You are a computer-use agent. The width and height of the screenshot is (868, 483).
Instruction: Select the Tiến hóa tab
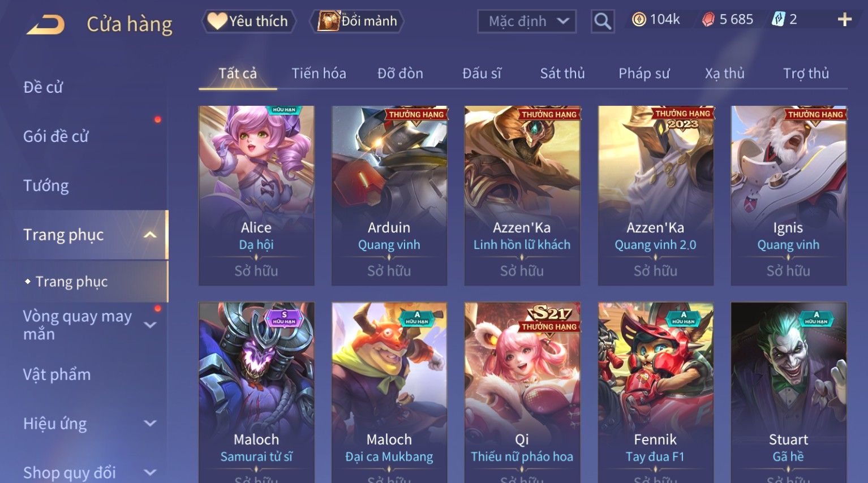tap(319, 73)
